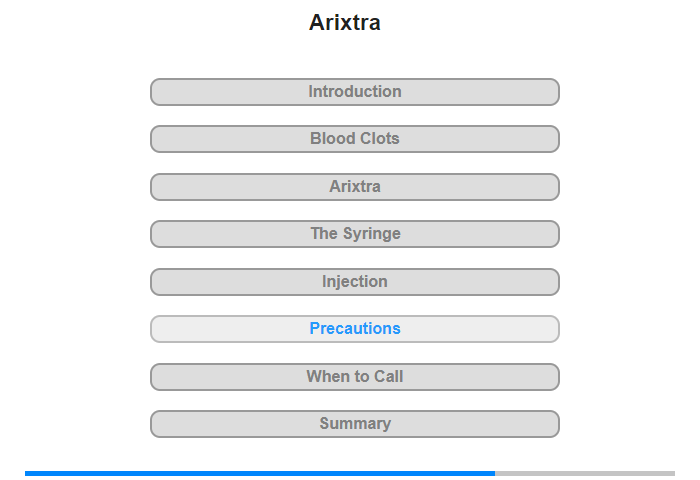Screen dimensions: 700x480
Task: View the Summary section
Action: coord(354,424)
